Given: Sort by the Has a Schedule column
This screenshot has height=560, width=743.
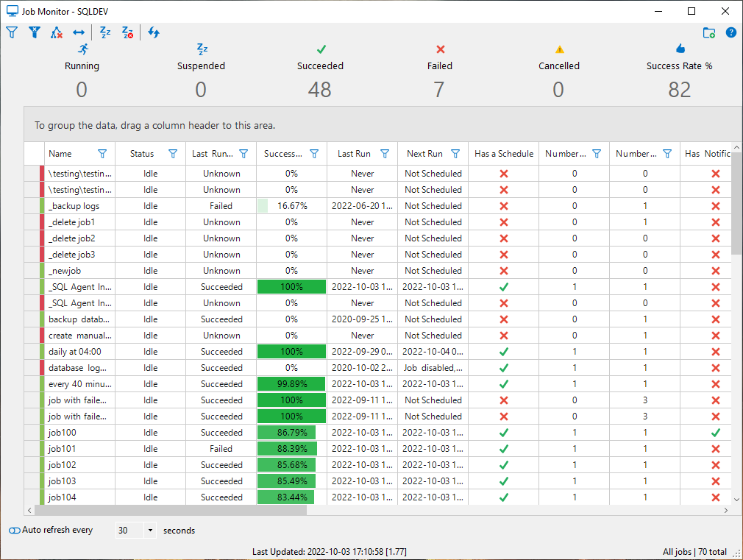Looking at the screenshot, I should (x=503, y=154).
